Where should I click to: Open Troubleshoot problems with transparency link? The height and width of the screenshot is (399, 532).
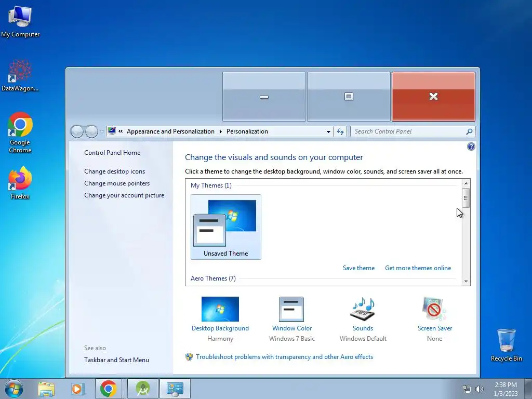284,357
